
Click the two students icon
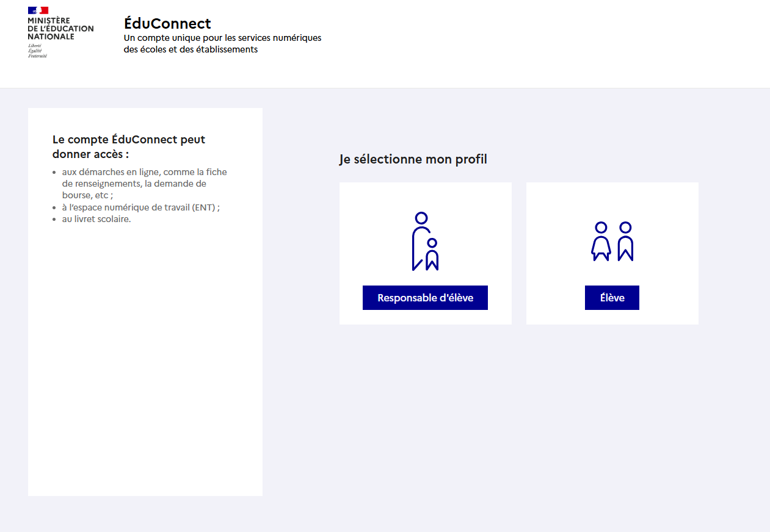coord(612,242)
